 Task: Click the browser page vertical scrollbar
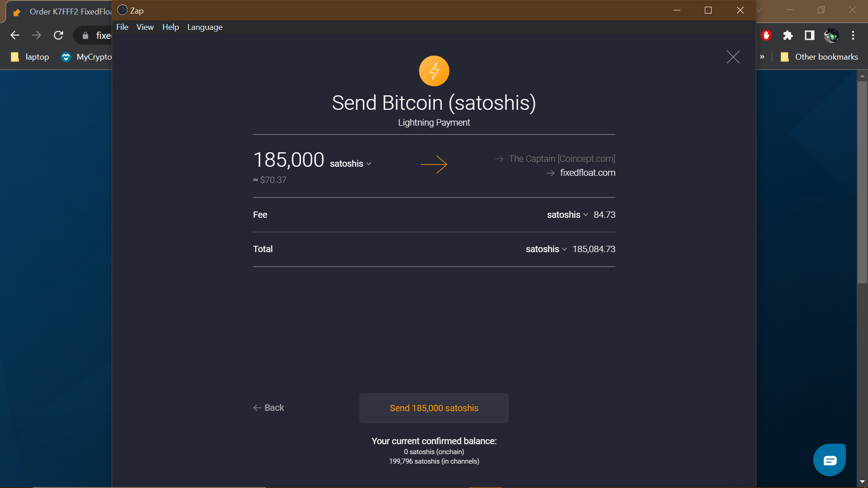[863, 181]
